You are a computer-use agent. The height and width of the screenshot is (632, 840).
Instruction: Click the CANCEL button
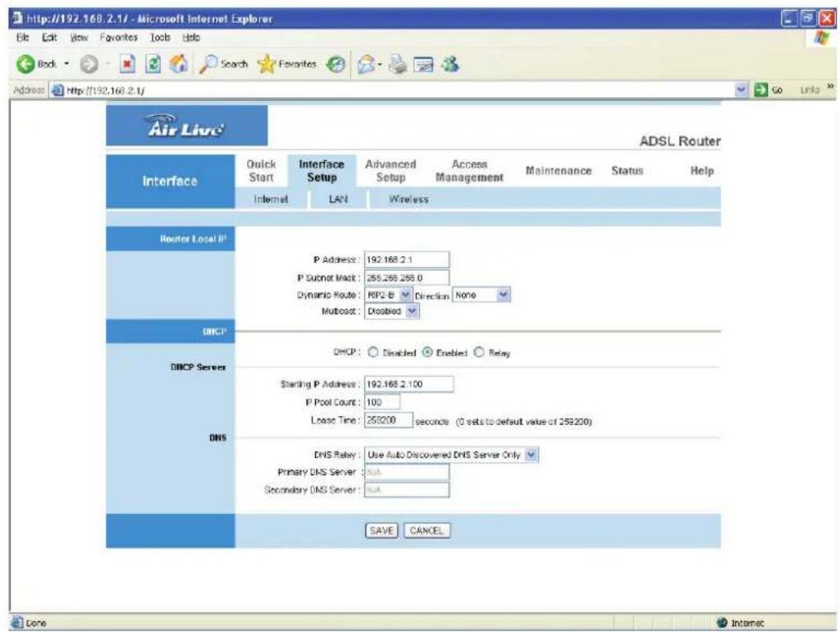[427, 531]
